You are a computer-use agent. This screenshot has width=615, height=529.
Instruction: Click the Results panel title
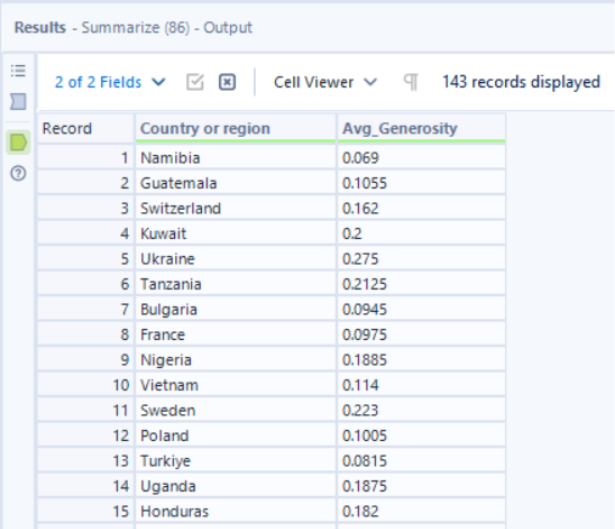point(133,27)
